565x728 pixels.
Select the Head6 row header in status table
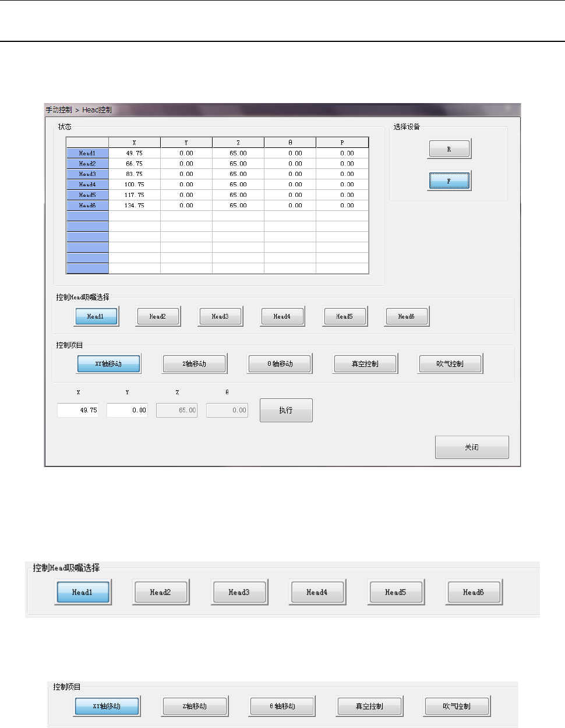(87, 206)
